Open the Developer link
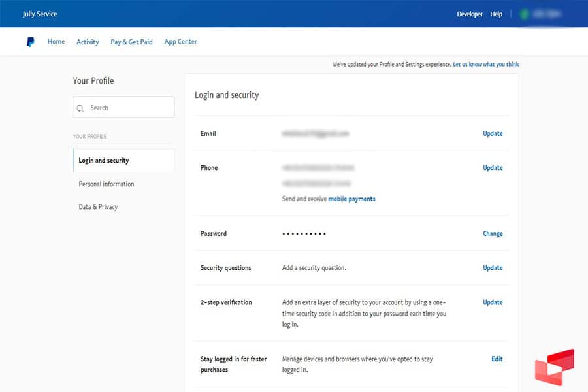Viewport: 588px width, 392px height. pos(469,14)
